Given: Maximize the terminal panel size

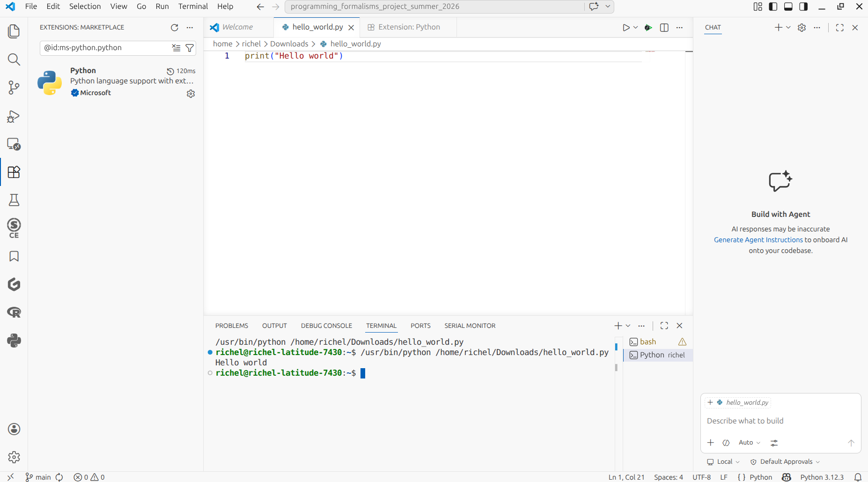Looking at the screenshot, I should pos(664,326).
